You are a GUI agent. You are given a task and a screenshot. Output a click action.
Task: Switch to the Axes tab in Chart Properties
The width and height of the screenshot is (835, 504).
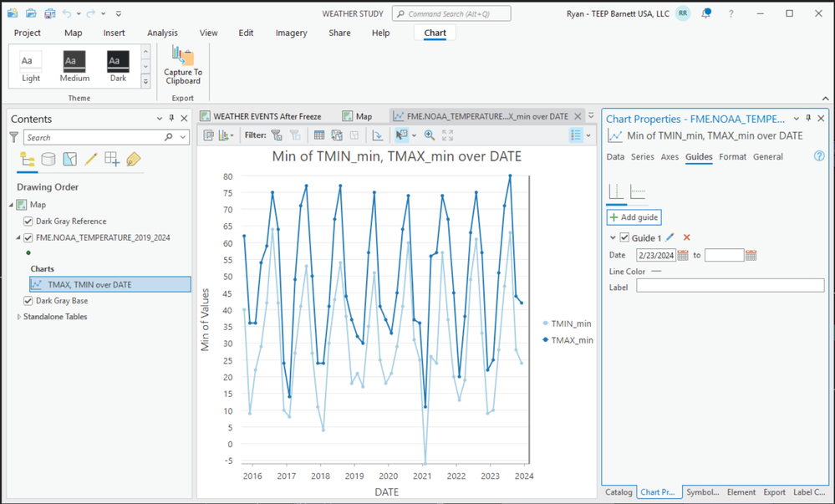(670, 156)
